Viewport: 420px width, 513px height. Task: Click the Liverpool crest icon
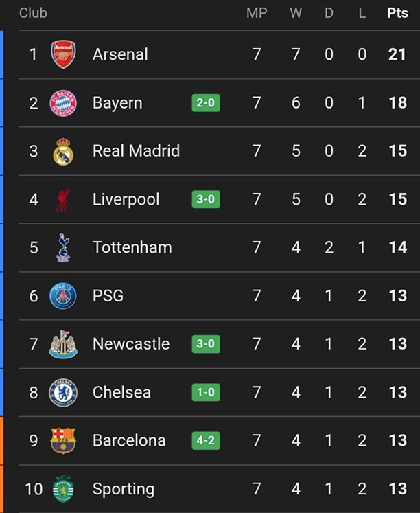point(63,200)
